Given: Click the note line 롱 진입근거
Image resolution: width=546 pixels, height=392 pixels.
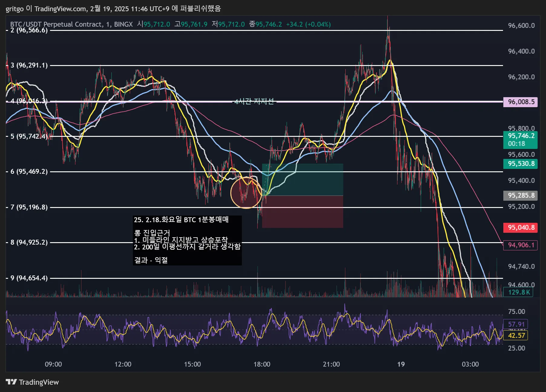Looking at the screenshot, I should point(152,233).
